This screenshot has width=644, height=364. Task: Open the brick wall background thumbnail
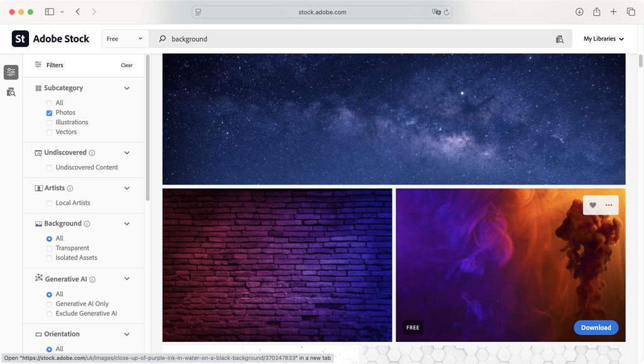[277, 264]
